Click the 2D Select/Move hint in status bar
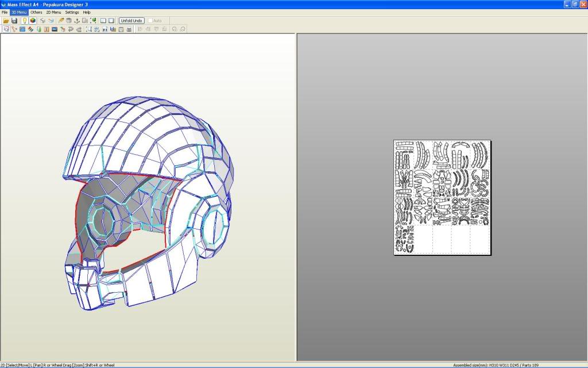This screenshot has height=368, width=588. [x=57, y=365]
